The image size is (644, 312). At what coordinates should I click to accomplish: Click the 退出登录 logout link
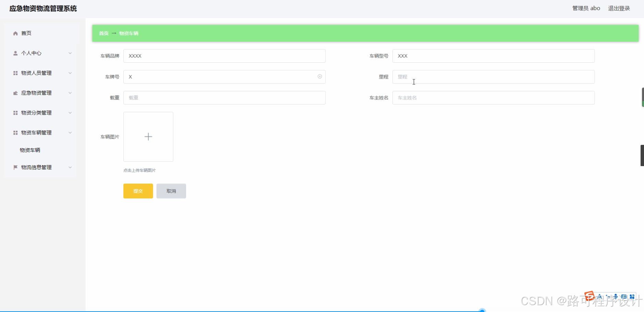tap(619, 8)
